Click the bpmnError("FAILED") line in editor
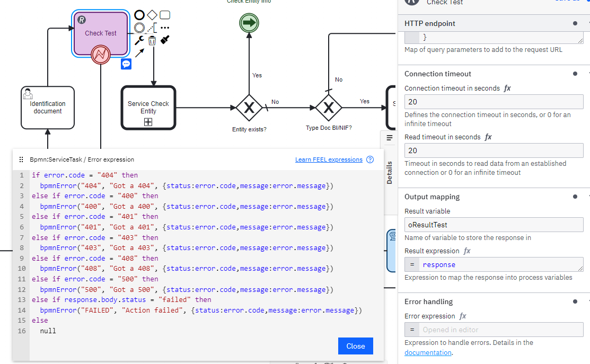This screenshot has width=590, height=364. (201, 310)
